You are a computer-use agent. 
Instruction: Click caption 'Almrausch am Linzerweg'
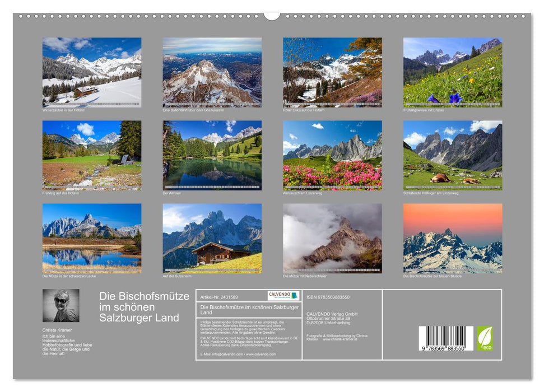(x=303, y=193)
